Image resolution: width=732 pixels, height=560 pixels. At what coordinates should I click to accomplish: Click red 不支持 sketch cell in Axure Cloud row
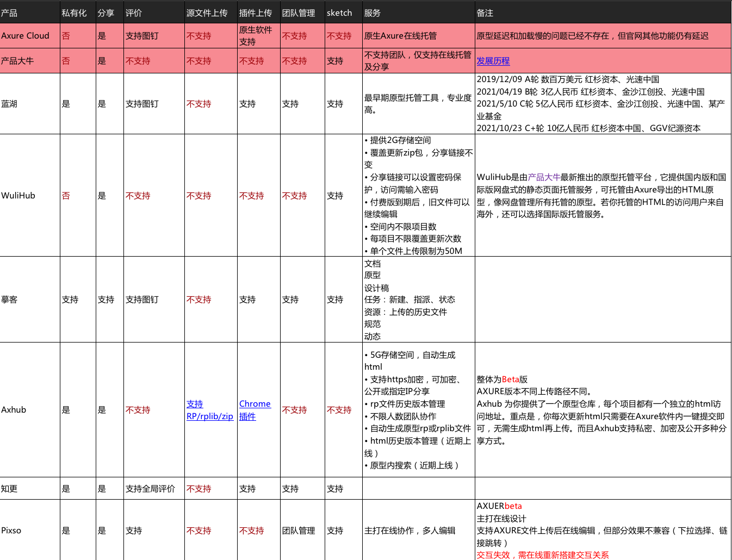click(344, 36)
